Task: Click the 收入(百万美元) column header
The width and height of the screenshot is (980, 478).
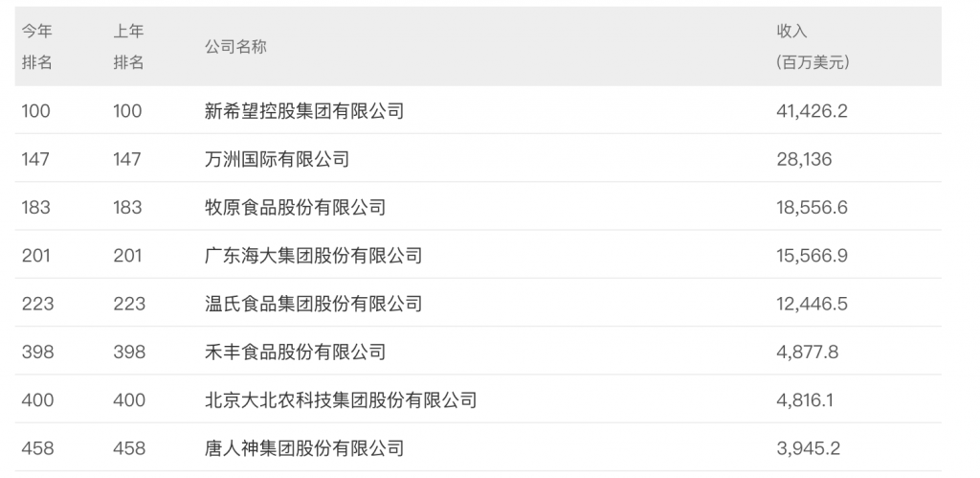Action: [813, 46]
